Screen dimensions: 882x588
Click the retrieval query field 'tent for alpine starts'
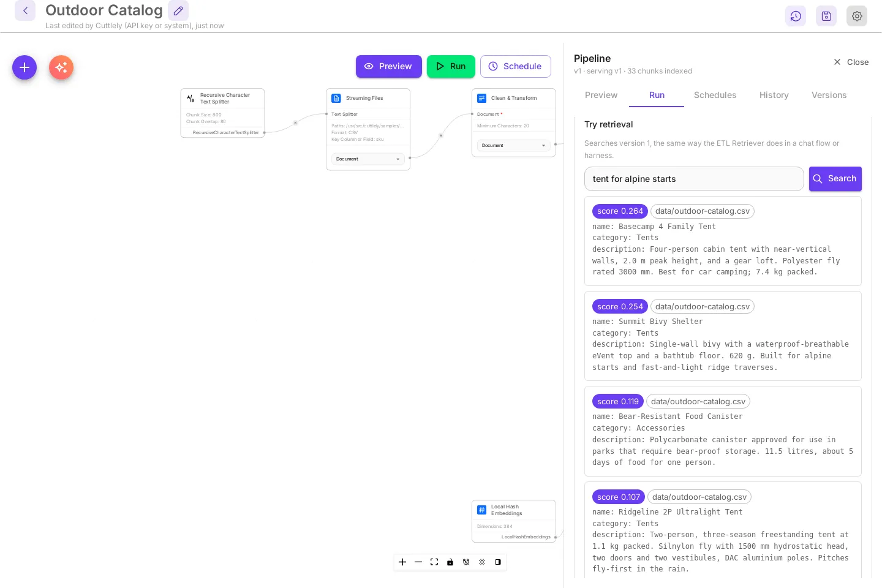pyautogui.click(x=694, y=179)
